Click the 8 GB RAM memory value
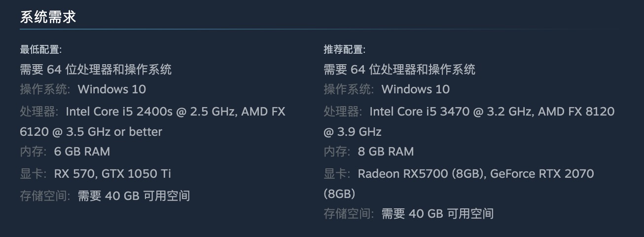This screenshot has width=644, height=237. point(386,152)
